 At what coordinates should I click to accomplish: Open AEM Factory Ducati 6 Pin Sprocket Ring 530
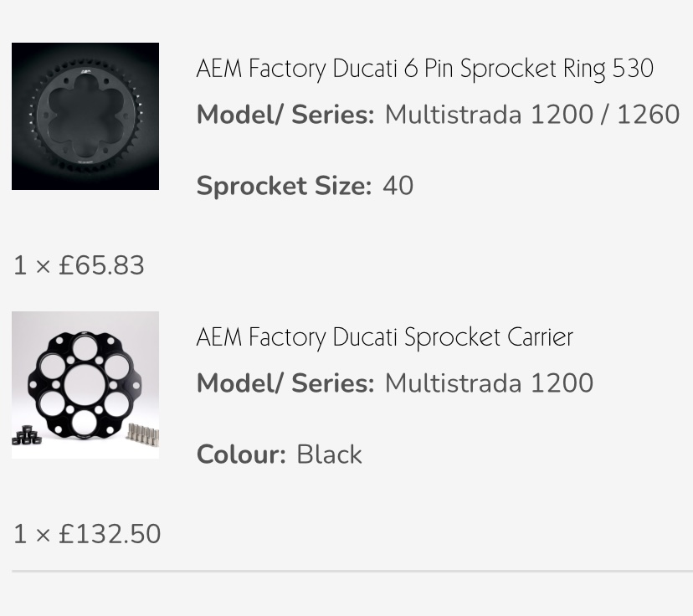click(424, 69)
